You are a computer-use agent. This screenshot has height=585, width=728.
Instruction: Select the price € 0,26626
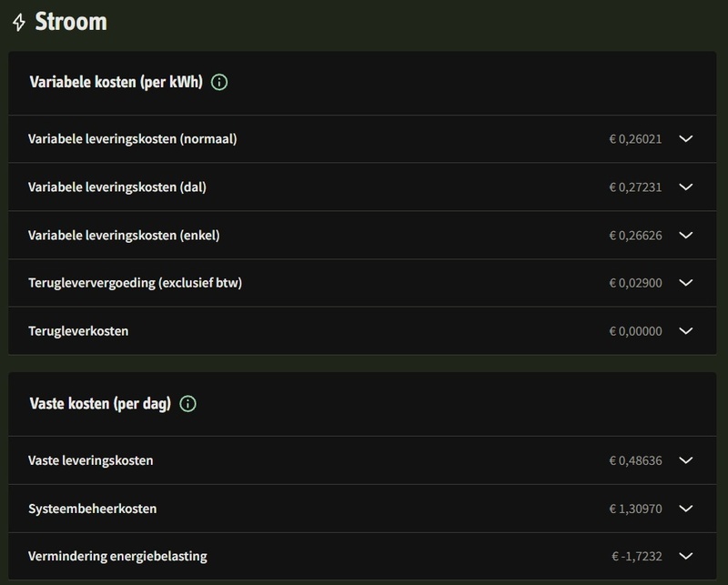click(635, 236)
